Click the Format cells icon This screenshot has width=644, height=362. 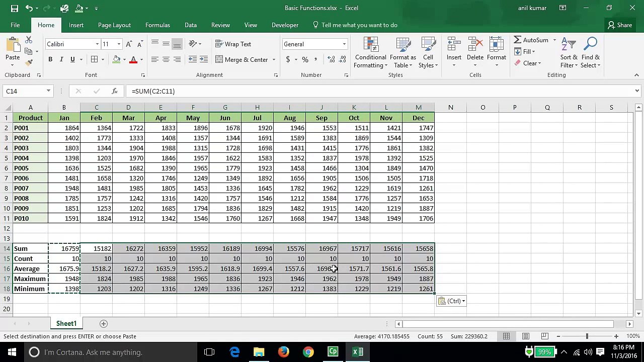496,44
